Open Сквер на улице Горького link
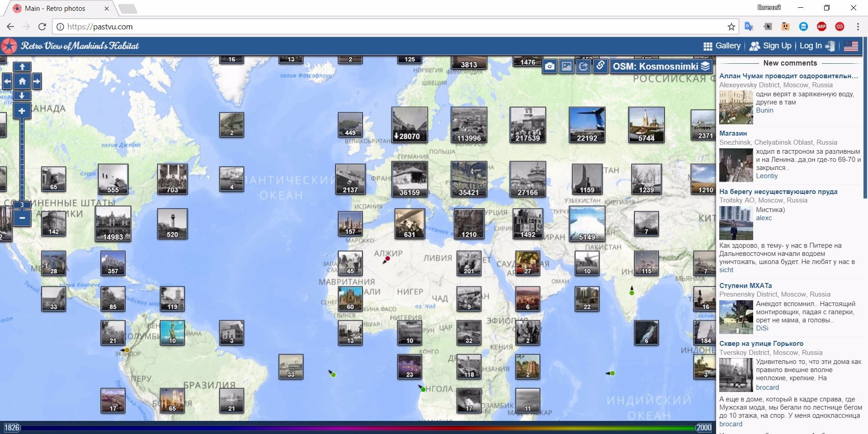Image resolution: width=868 pixels, height=434 pixels. coord(761,344)
